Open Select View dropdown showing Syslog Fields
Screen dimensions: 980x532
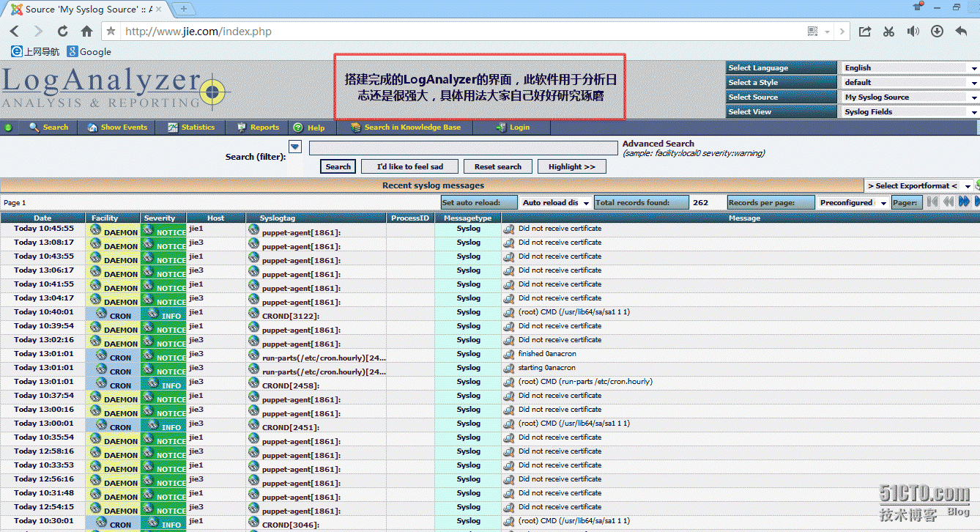(x=910, y=111)
